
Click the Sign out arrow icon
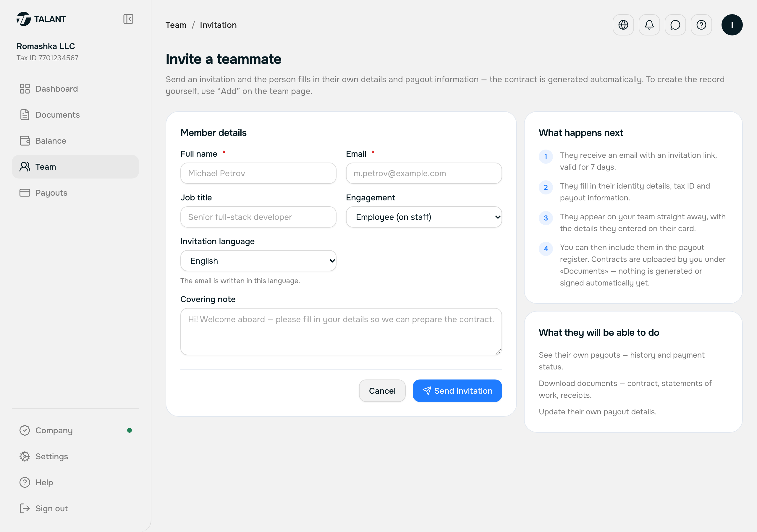[x=25, y=509]
